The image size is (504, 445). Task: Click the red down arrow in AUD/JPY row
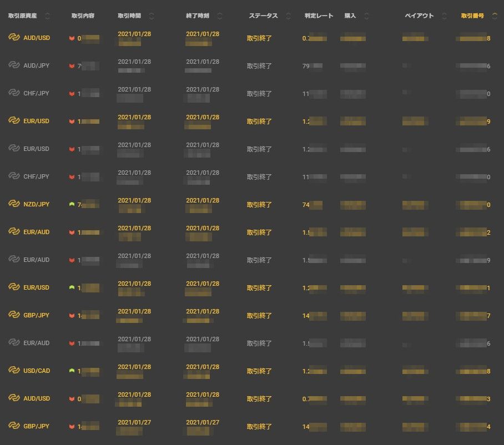[72, 66]
